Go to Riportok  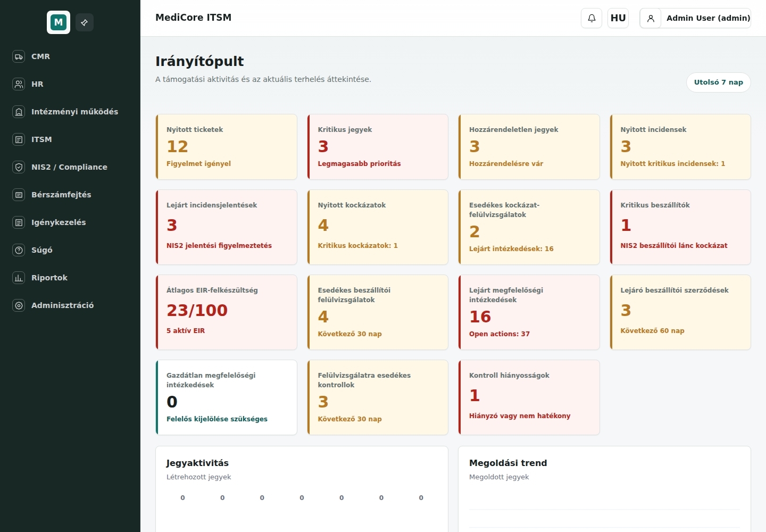point(70,278)
